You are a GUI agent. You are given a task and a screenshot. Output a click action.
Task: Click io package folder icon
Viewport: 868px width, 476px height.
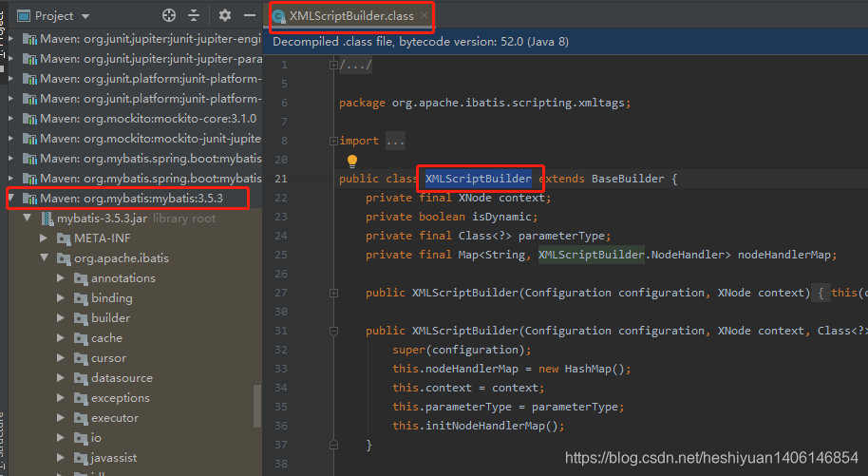pos(81,438)
